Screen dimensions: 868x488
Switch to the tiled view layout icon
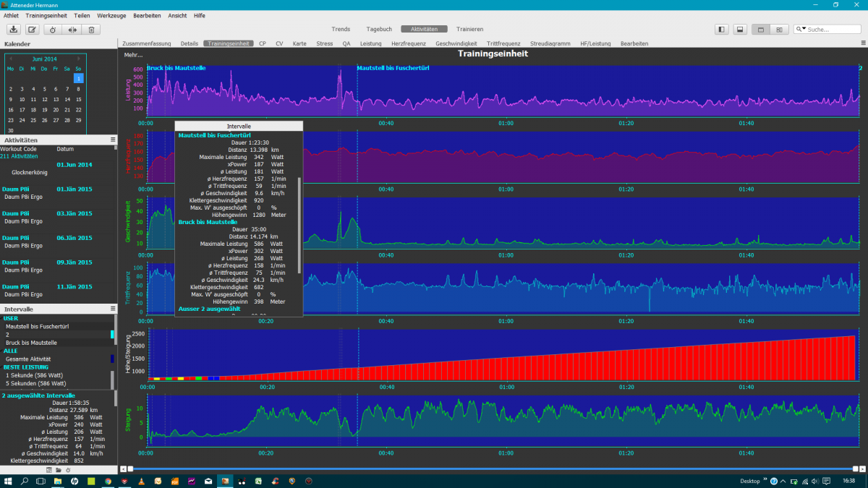click(779, 30)
